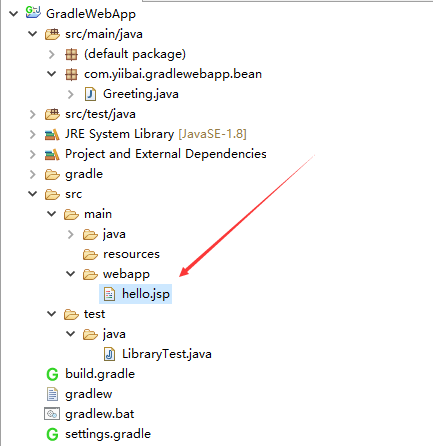This screenshot has height=446, width=433.
Task: Collapse the GradleWebApp project node
Action: pos(14,14)
